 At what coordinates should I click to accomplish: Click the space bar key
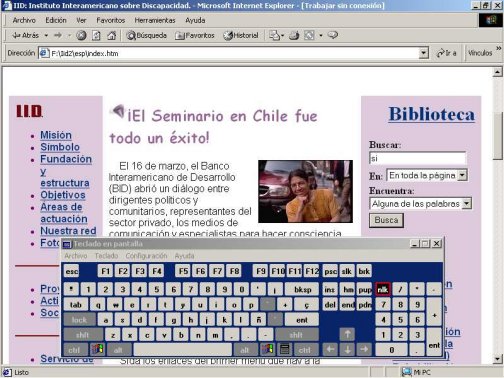pyautogui.click(x=182, y=350)
